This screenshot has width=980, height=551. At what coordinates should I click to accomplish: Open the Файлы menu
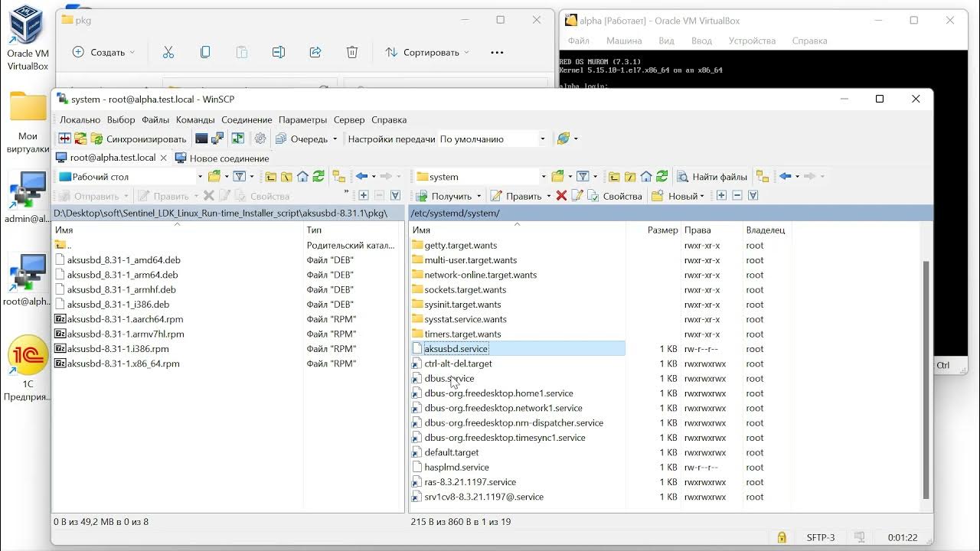coord(155,119)
